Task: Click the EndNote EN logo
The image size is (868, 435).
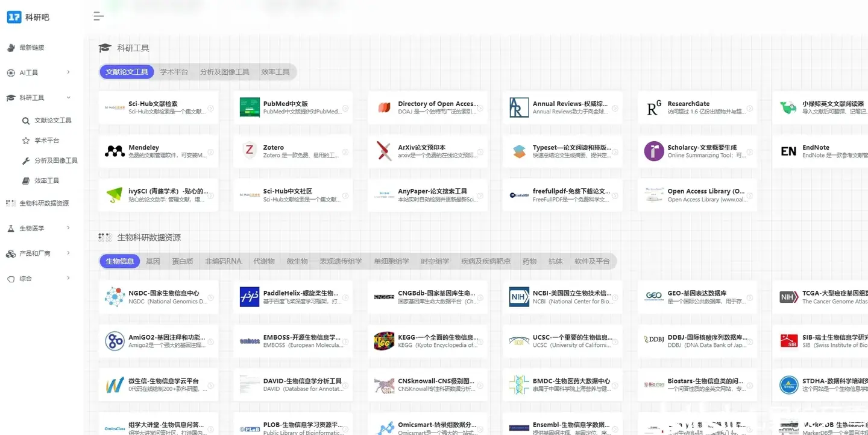Action: [788, 151]
